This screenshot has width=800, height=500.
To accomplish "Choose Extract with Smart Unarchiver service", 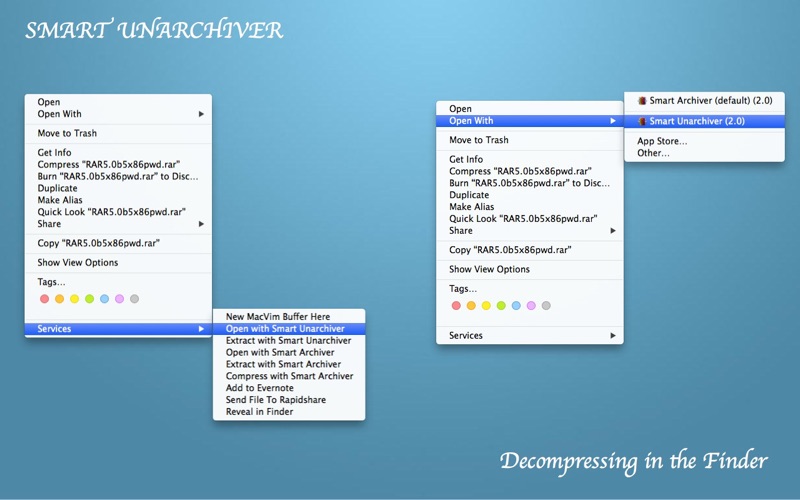I will pos(289,340).
